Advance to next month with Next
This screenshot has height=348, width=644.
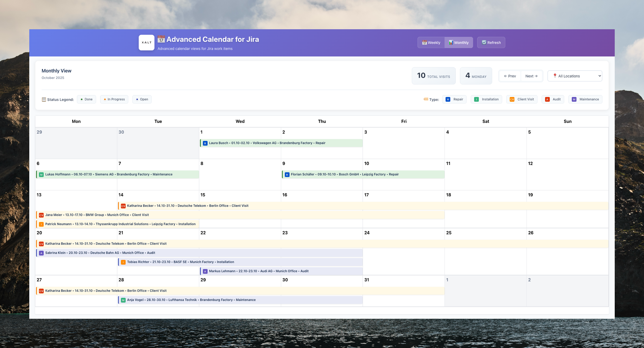click(x=531, y=76)
